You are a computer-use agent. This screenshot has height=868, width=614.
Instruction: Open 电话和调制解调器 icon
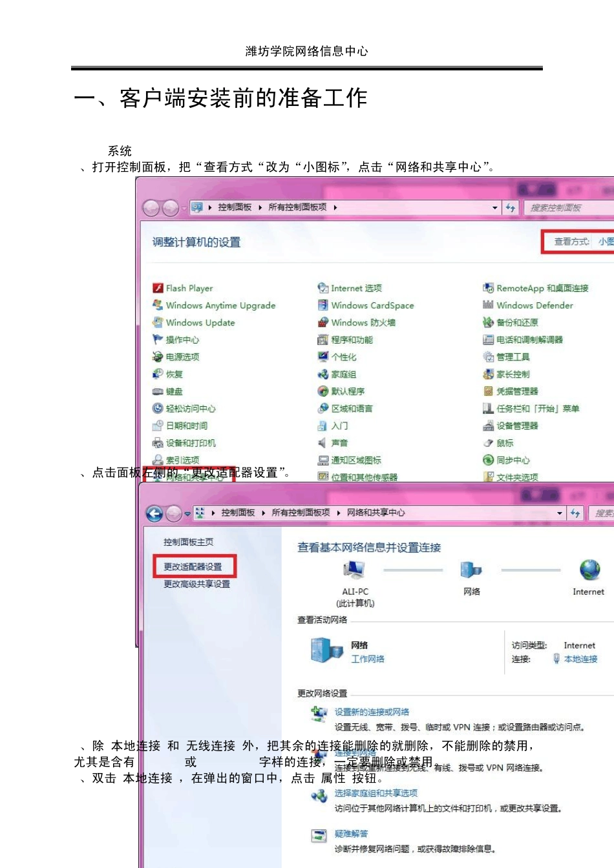point(489,340)
